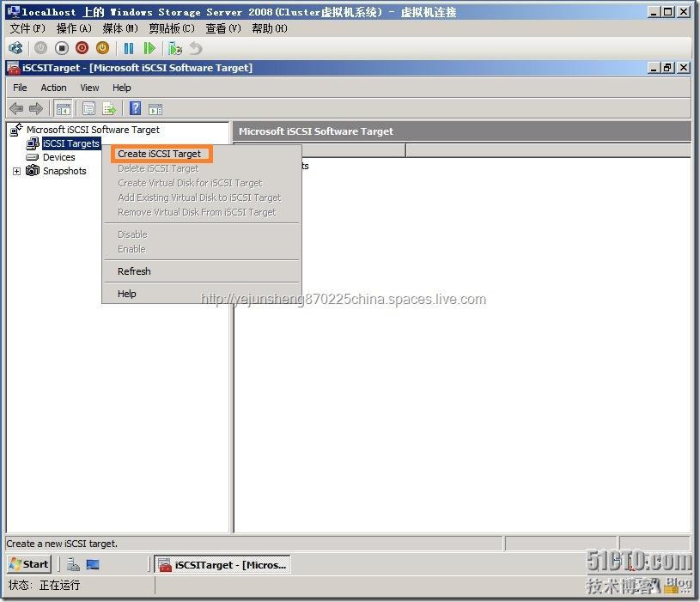Click the red Shut Down icon
Image resolution: width=700 pixels, height=602 pixels.
pos(82,48)
